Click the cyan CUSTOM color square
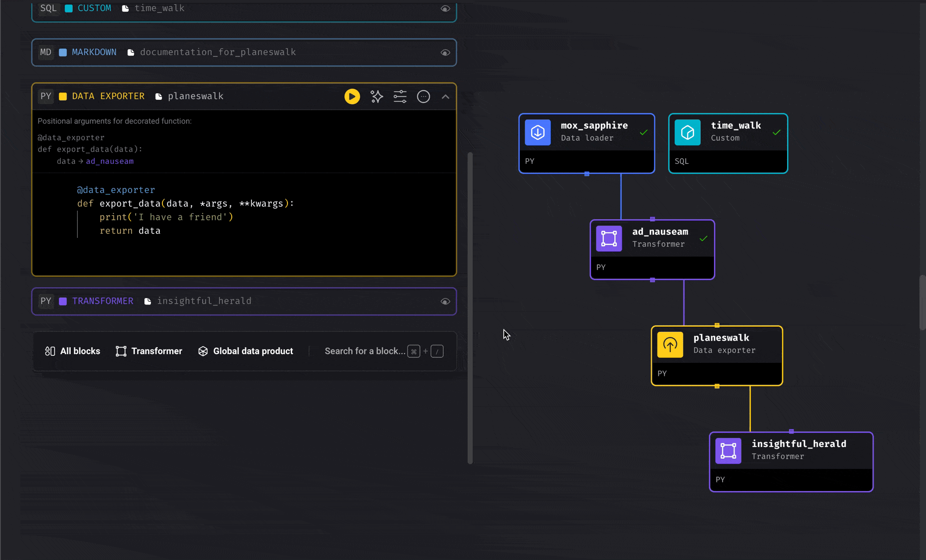 69,8
